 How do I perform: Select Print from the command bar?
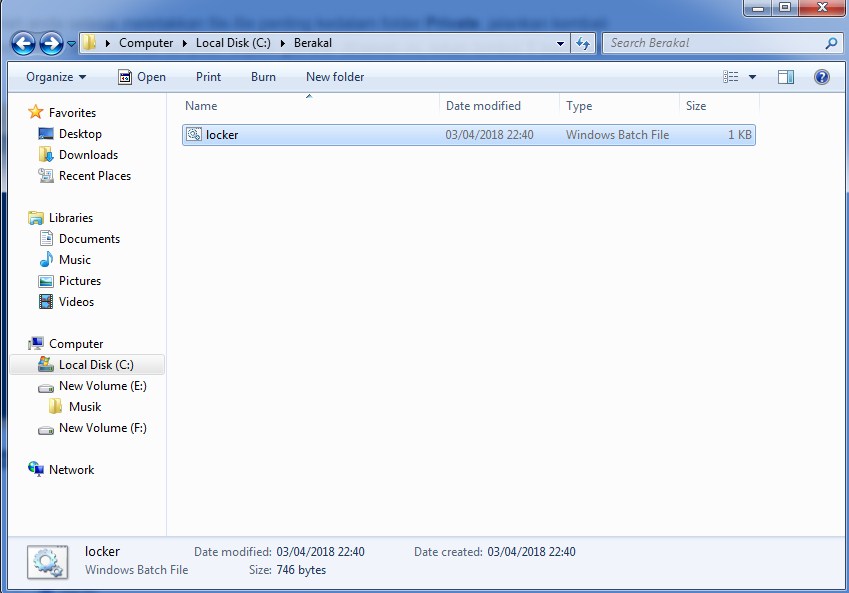pyautogui.click(x=207, y=77)
